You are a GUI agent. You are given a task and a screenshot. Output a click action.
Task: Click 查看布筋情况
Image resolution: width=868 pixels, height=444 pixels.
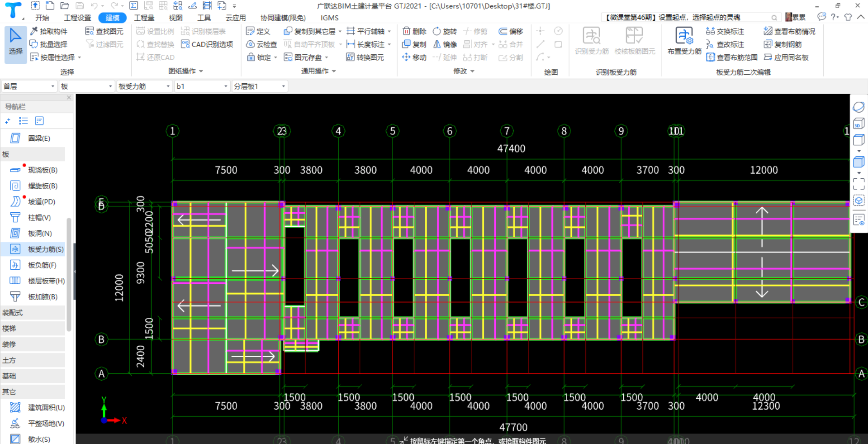pos(789,31)
